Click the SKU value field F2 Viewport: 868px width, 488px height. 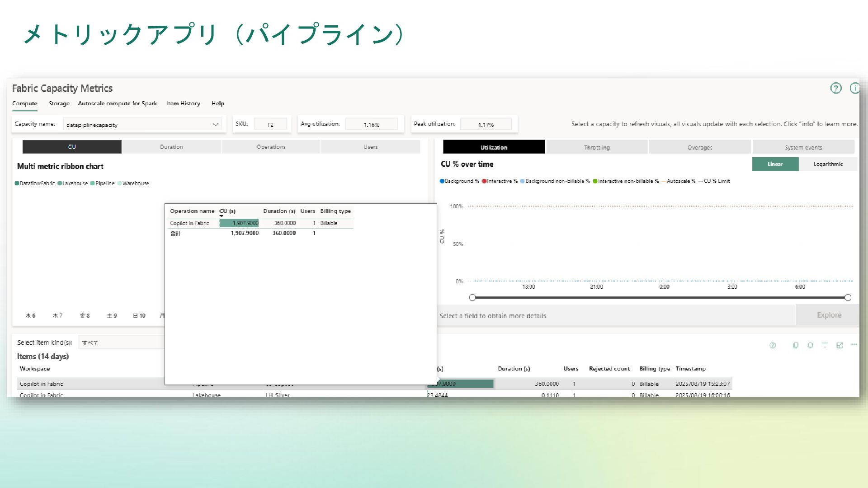[270, 125]
